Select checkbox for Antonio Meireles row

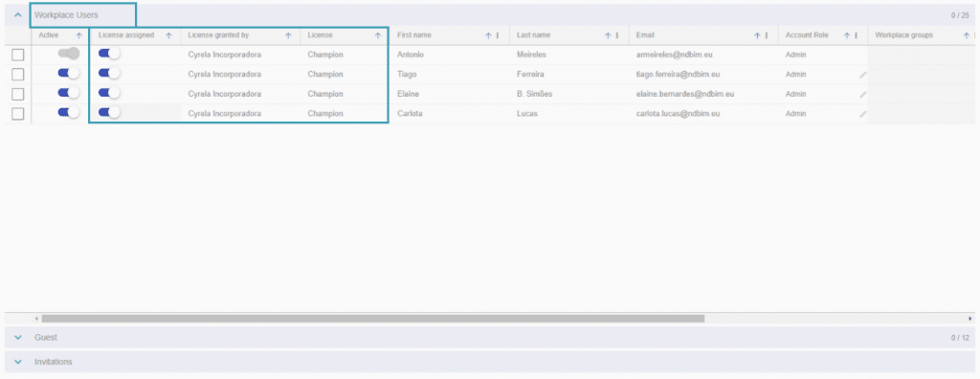18,56
